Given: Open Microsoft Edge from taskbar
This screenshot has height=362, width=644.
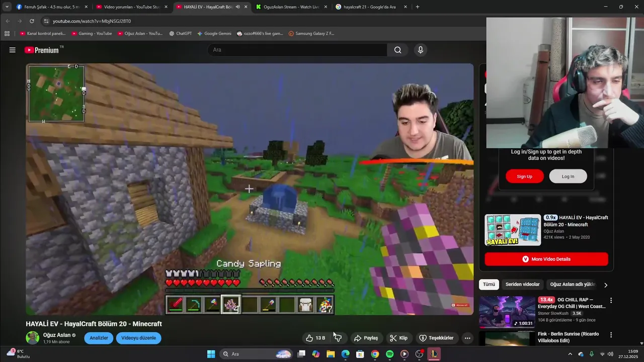Looking at the screenshot, I should [345, 354].
